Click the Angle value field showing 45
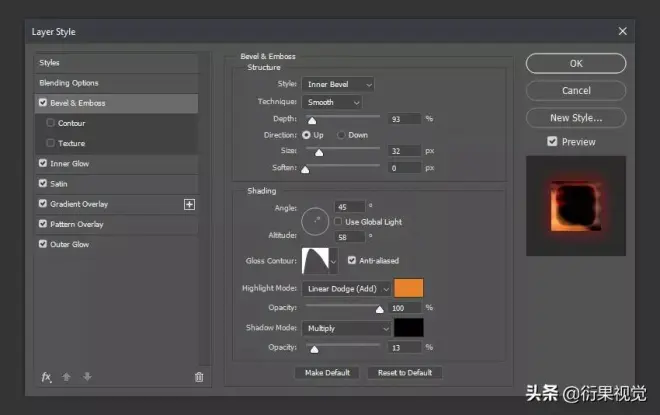The width and height of the screenshot is (660, 415). 349,207
